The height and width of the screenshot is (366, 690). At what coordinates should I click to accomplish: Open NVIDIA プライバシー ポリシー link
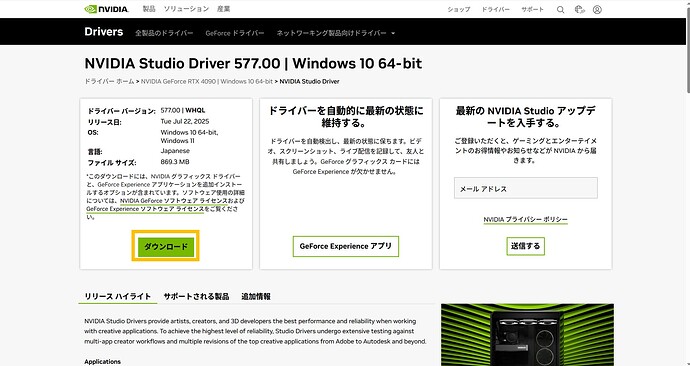pos(525,220)
